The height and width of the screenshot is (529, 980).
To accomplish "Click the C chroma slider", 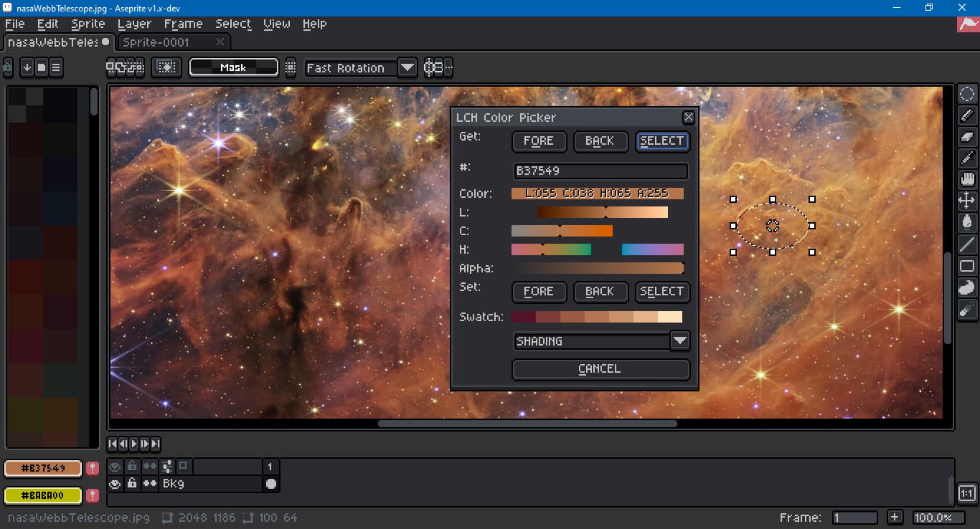I will (562, 231).
